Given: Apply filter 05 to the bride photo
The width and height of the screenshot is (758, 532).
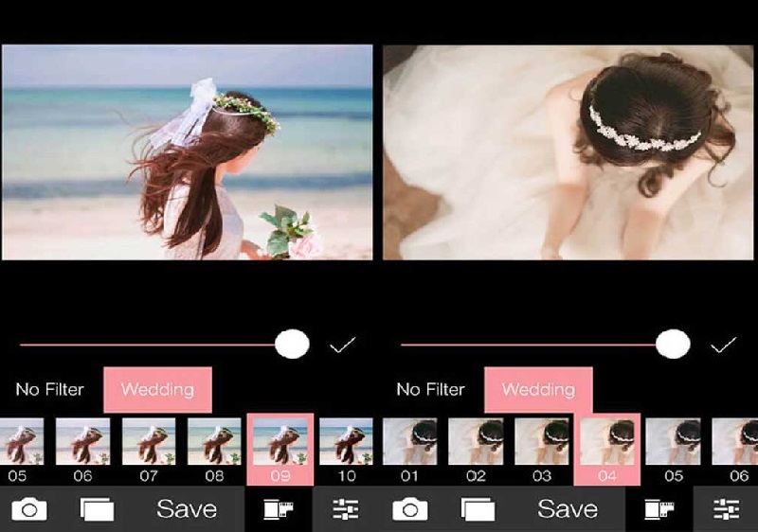Looking at the screenshot, I should tap(674, 451).
